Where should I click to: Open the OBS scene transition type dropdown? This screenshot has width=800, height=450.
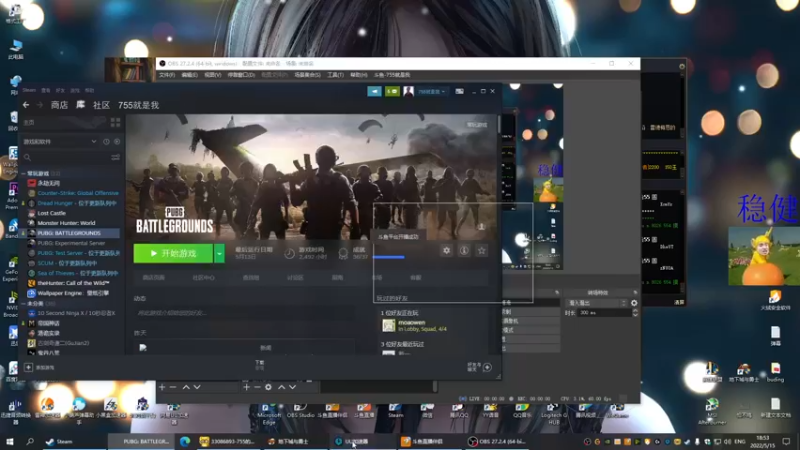click(596, 303)
